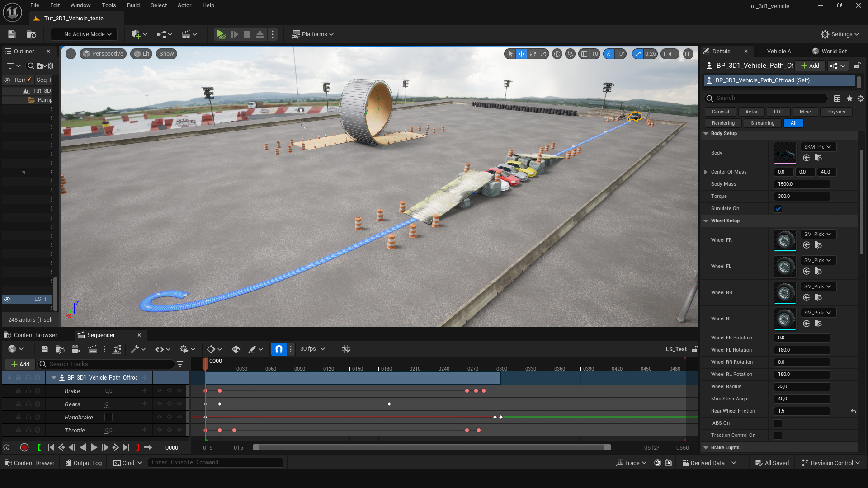
Task: Click the green Play level button
Action: (x=221, y=34)
